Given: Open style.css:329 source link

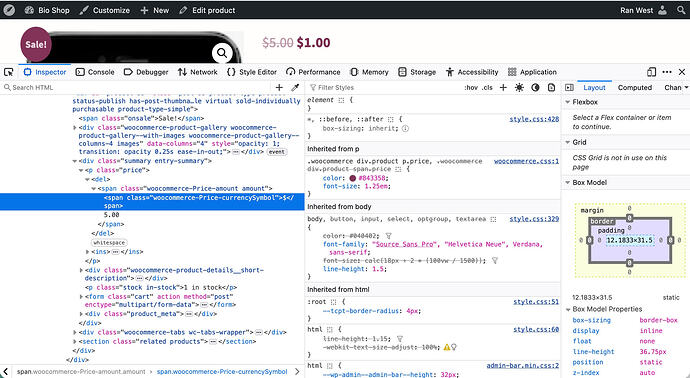Looking at the screenshot, I should point(534,219).
